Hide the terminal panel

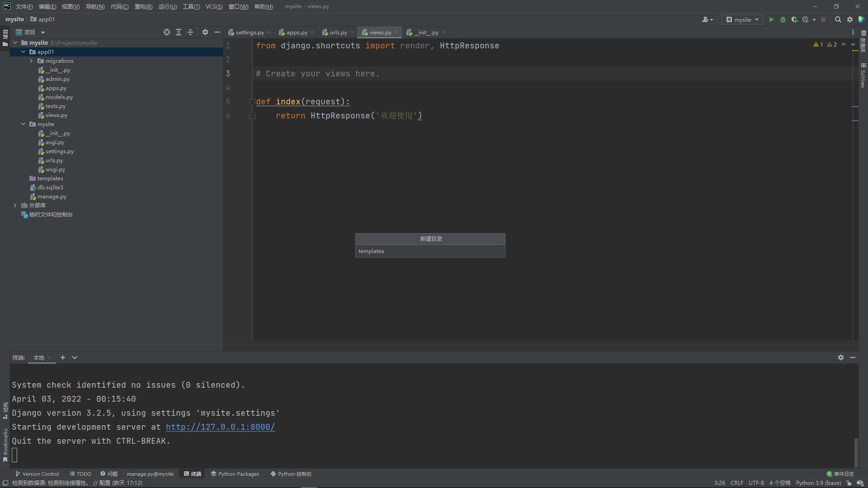pos(853,357)
